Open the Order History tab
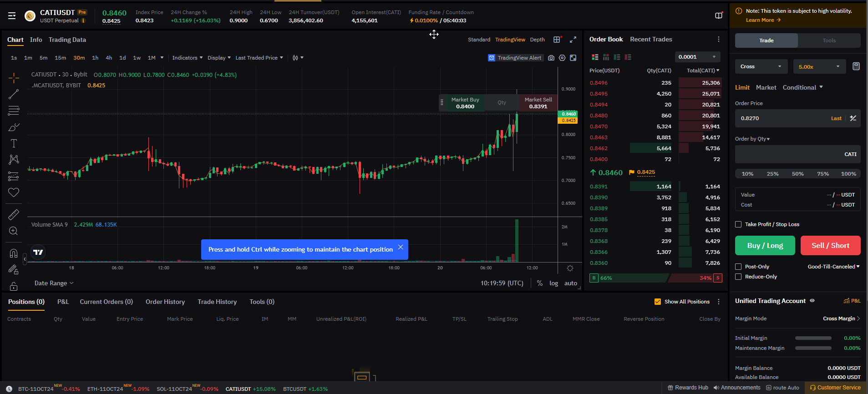The height and width of the screenshot is (394, 868). 165,302
